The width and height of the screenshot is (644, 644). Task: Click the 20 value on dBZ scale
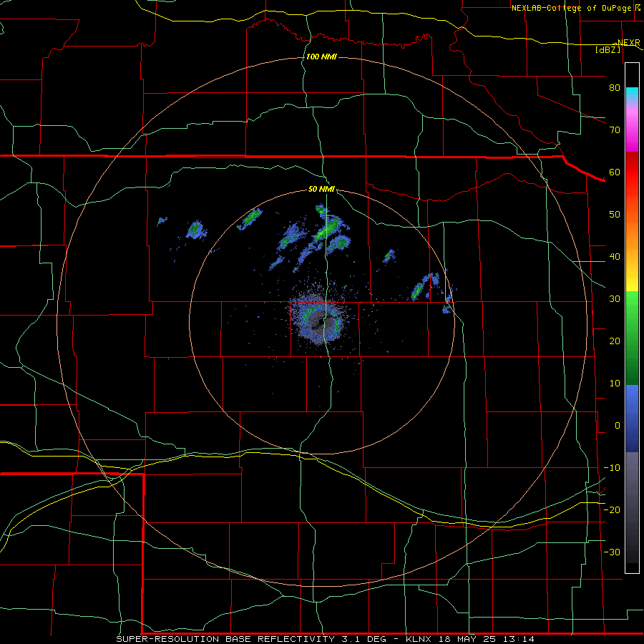pos(615,341)
